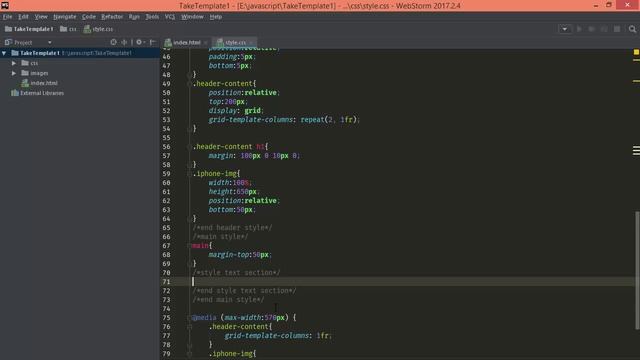Viewport: 640px width, 360px height.
Task: Select the style.css editor tab
Action: point(235,42)
